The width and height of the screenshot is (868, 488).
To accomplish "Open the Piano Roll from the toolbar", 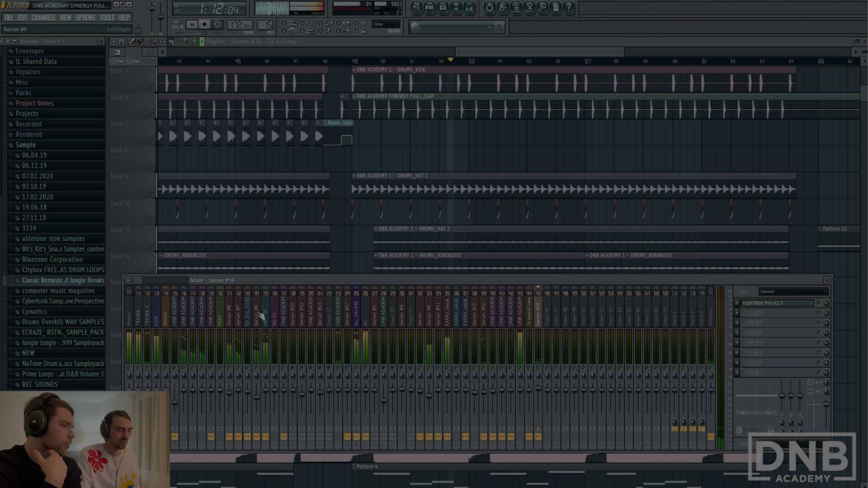I will [x=443, y=7].
